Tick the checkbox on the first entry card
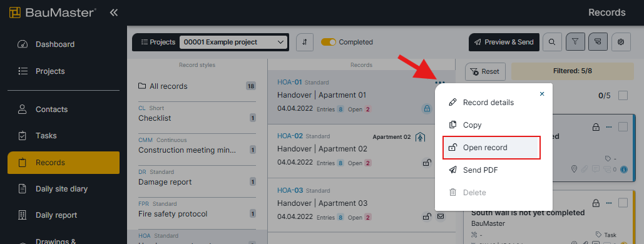This screenshot has width=644, height=244. [x=623, y=126]
